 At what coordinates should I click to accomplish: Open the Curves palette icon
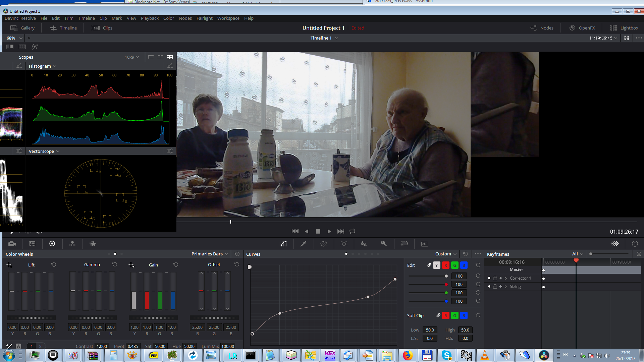284,244
